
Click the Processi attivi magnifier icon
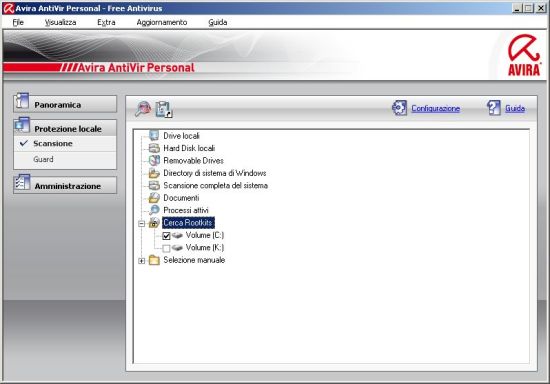point(154,210)
